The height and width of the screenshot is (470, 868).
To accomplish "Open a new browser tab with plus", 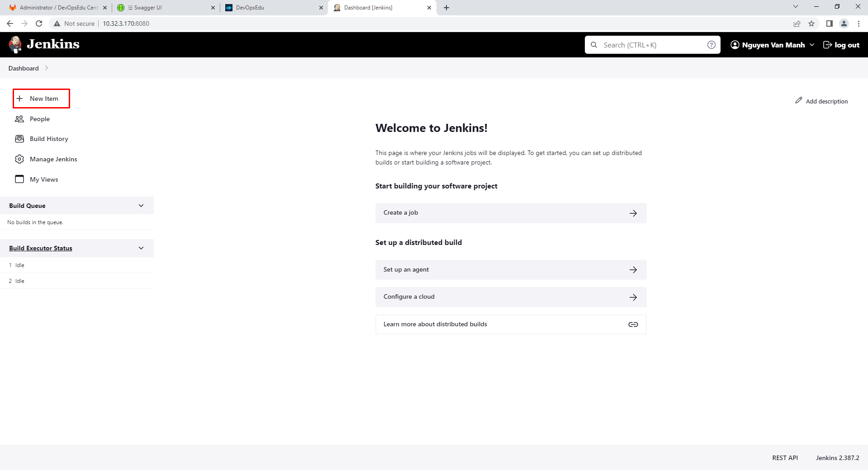I will [446, 8].
